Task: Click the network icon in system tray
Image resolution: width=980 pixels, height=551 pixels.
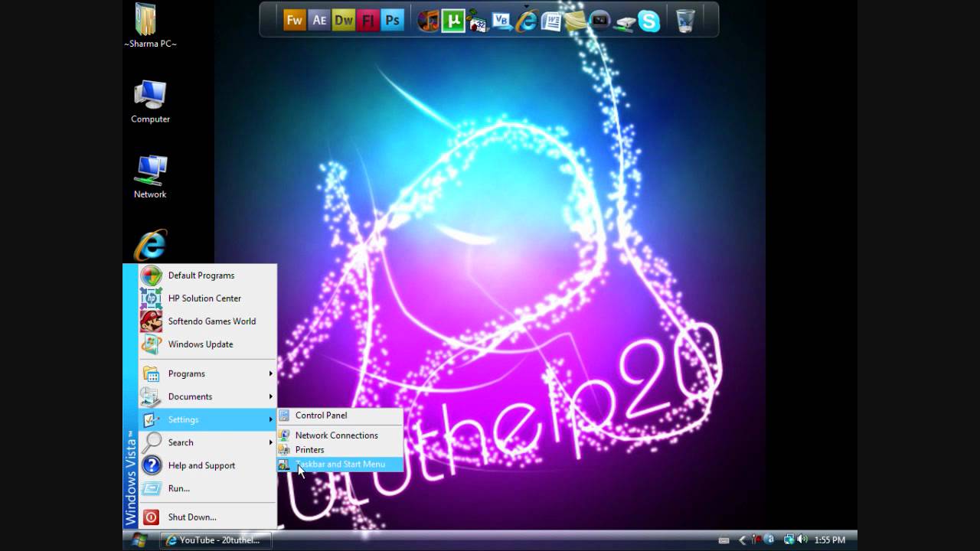Action: pyautogui.click(x=789, y=540)
